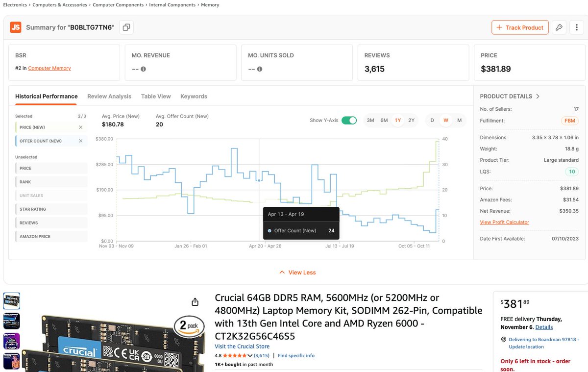This screenshot has height=372, width=588.
Task: Collapse the panel via View Less
Action: 297,273
